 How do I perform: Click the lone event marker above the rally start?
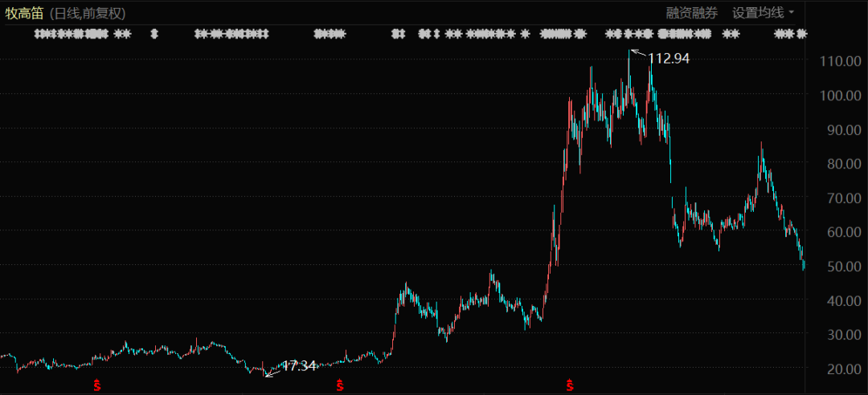[x=525, y=35]
